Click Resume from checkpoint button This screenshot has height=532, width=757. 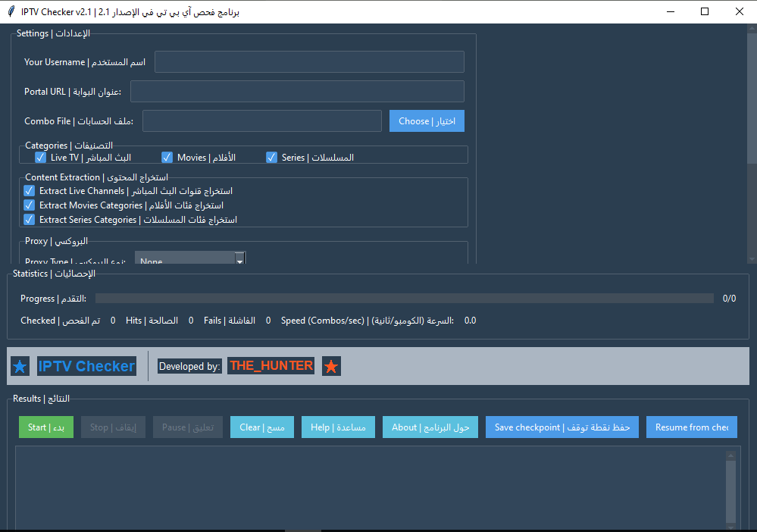coord(692,427)
